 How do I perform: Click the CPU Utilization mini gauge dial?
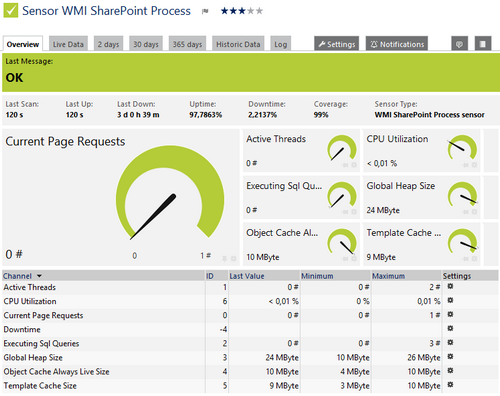coord(462,148)
